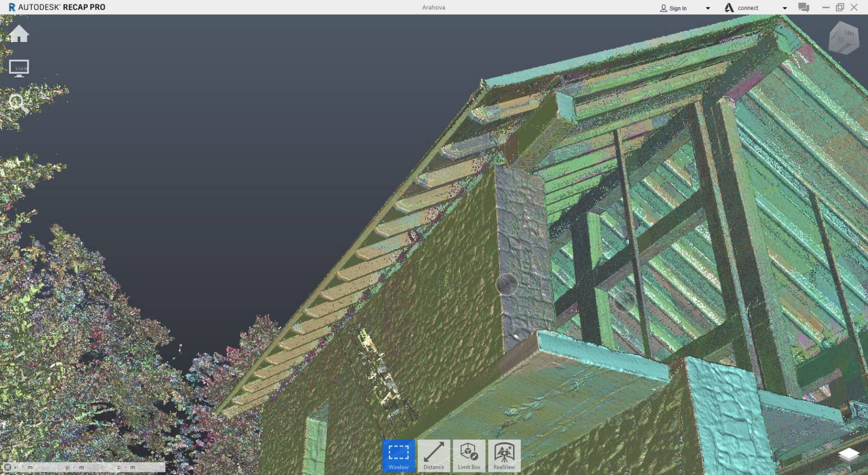
Task: Open the A360 connect link
Action: pyautogui.click(x=742, y=8)
